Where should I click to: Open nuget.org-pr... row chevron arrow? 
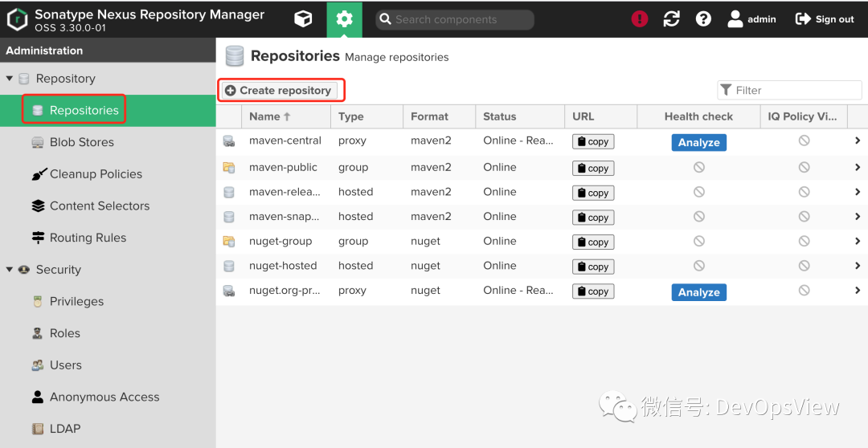coord(858,291)
